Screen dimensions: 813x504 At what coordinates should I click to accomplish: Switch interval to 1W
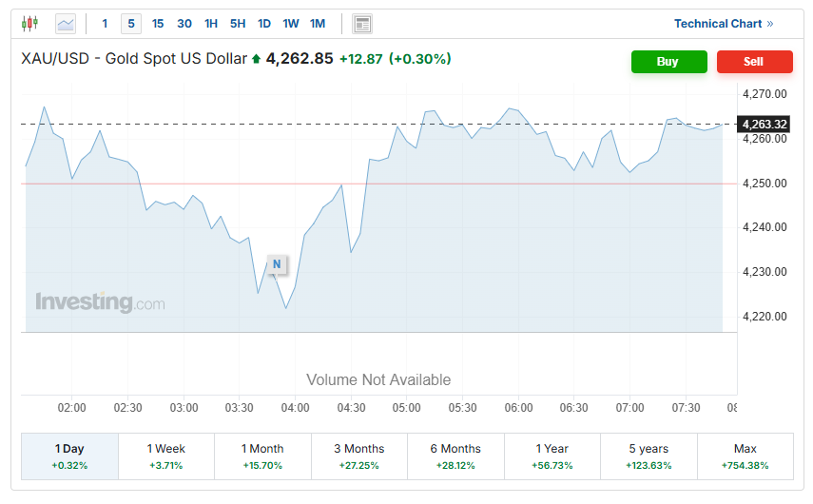tap(291, 24)
